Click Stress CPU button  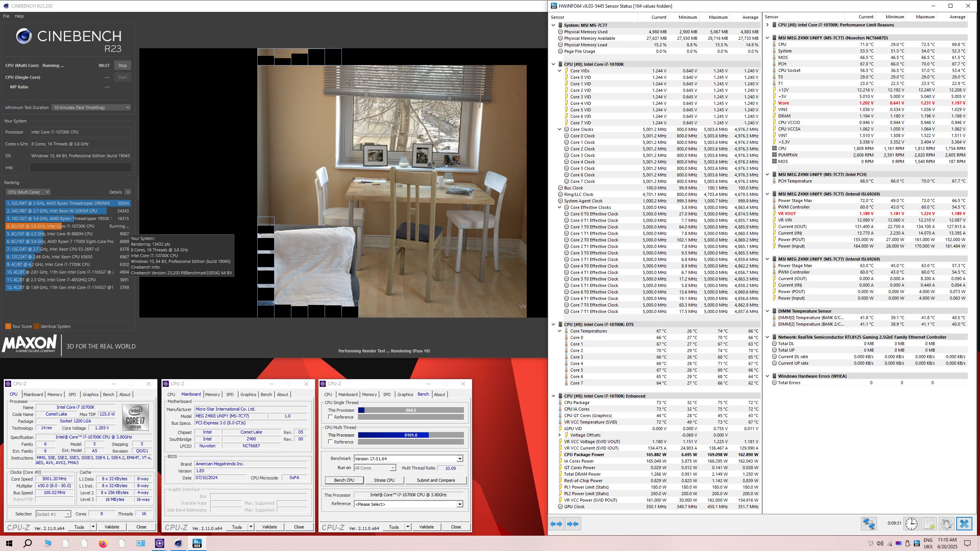click(x=384, y=480)
